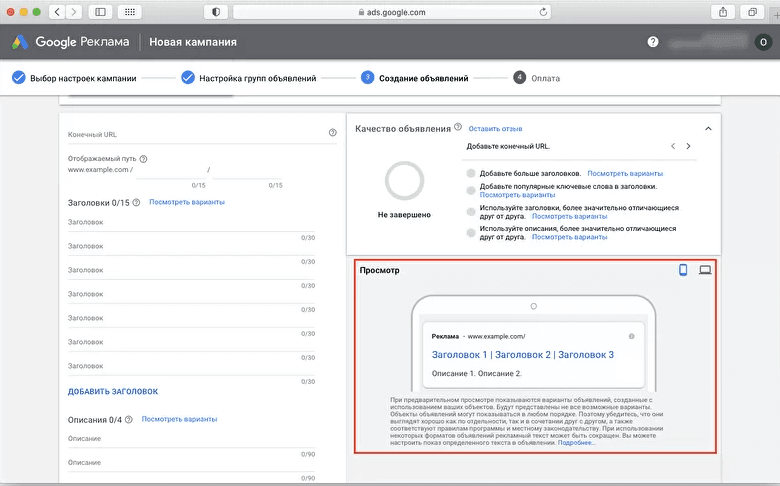Image resolution: width=780 pixels, height=486 pixels.
Task: Go forward with Safari forward arrow
Action: click(74, 12)
